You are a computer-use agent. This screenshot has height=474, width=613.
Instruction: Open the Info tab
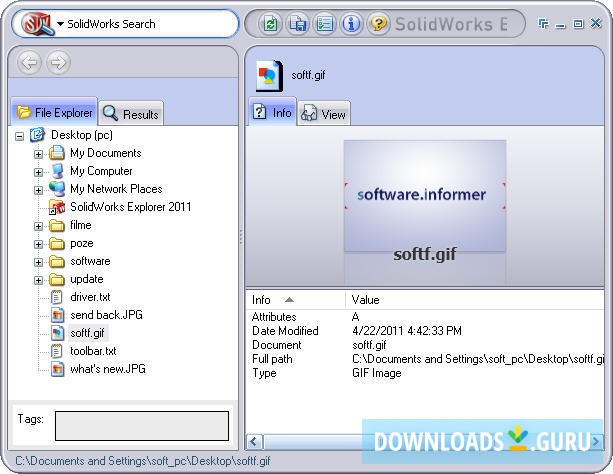coord(272,113)
